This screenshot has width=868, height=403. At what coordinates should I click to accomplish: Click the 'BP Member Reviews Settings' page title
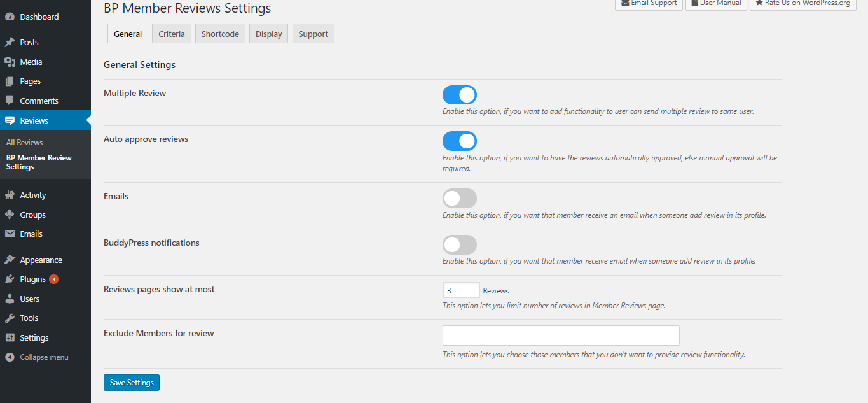coord(188,8)
